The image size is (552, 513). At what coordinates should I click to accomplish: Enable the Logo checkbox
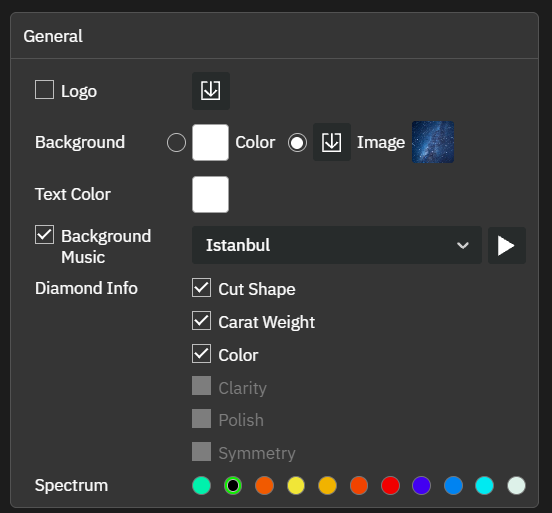point(44,89)
